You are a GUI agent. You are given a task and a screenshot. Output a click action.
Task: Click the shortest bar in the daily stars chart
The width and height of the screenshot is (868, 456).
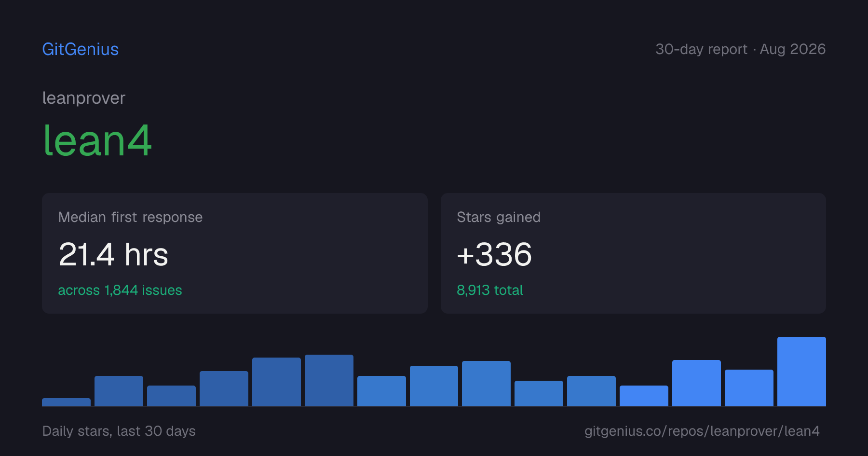(66, 402)
